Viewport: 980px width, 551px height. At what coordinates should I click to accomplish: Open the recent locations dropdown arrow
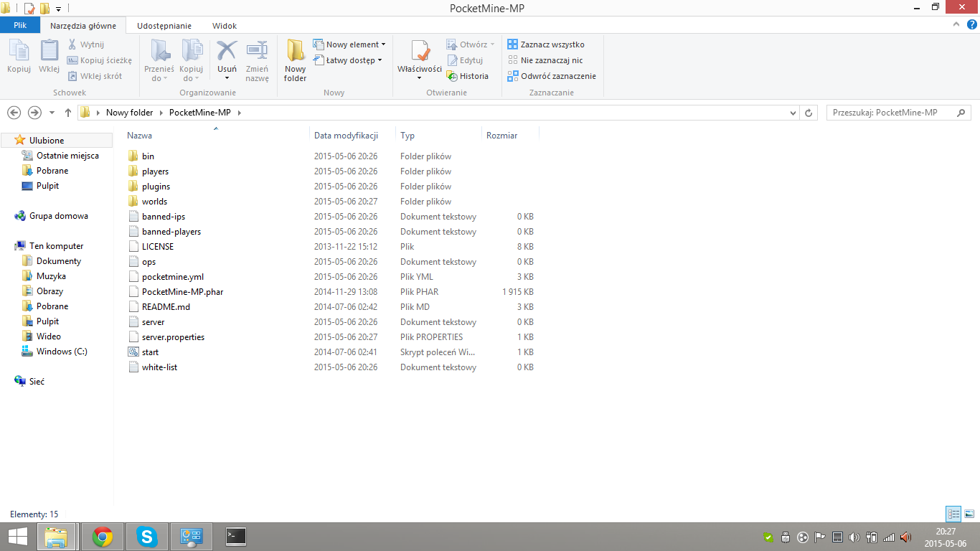(x=52, y=113)
